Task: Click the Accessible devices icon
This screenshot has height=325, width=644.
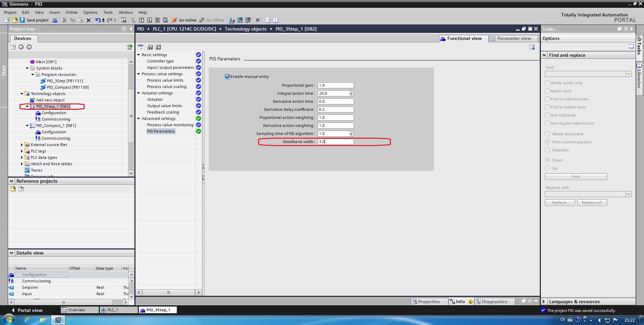Action: [x=232, y=20]
